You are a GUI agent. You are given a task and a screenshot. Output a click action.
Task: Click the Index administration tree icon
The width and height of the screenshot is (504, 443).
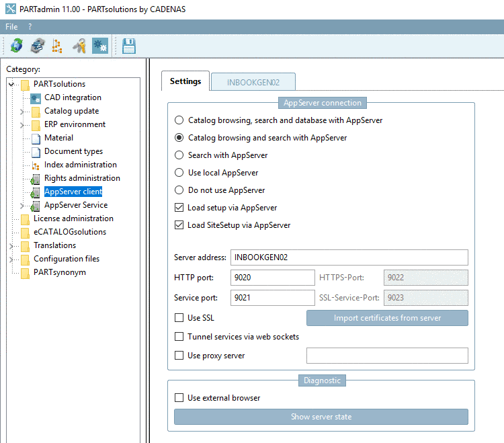click(x=36, y=165)
